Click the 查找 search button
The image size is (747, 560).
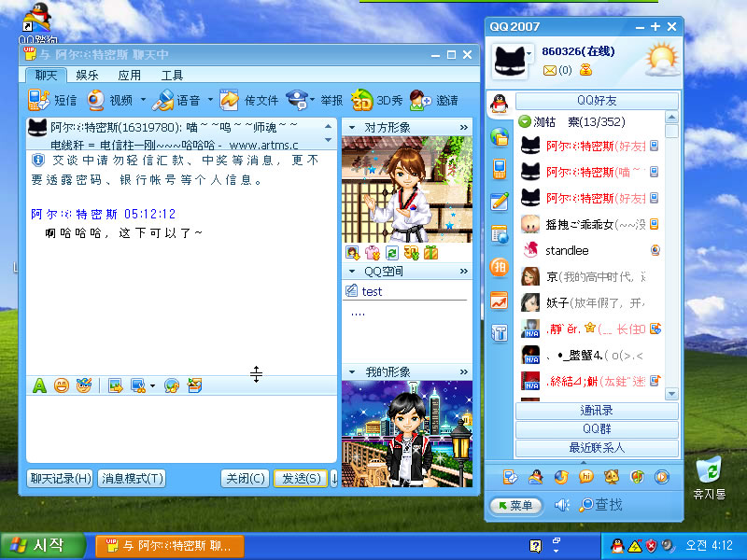pyautogui.click(x=600, y=505)
